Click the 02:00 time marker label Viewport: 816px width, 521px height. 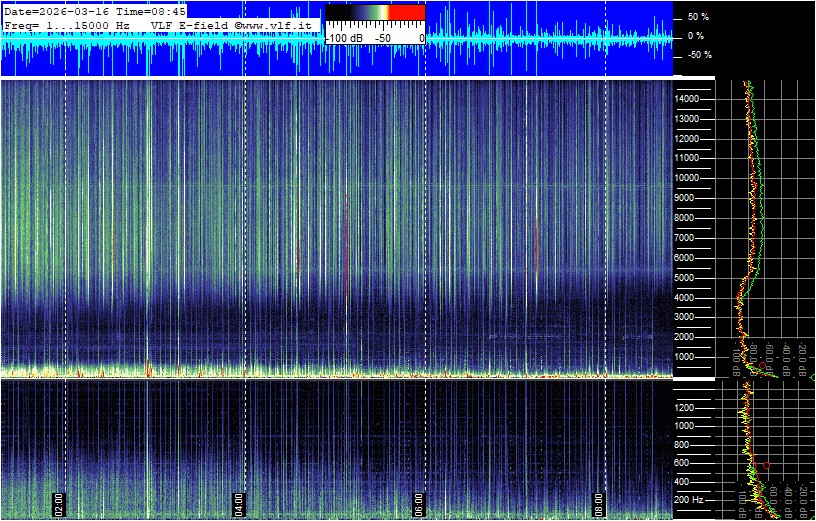click(x=58, y=501)
